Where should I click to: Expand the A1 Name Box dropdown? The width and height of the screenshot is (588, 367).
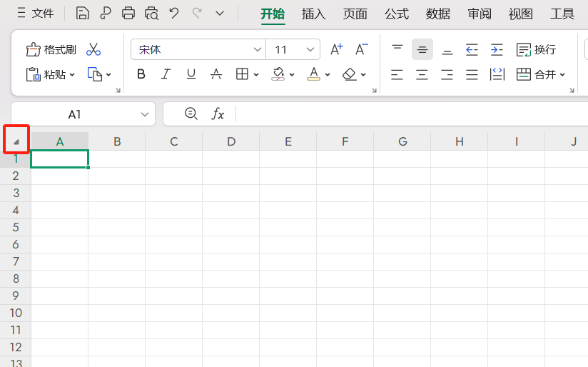[145, 114]
